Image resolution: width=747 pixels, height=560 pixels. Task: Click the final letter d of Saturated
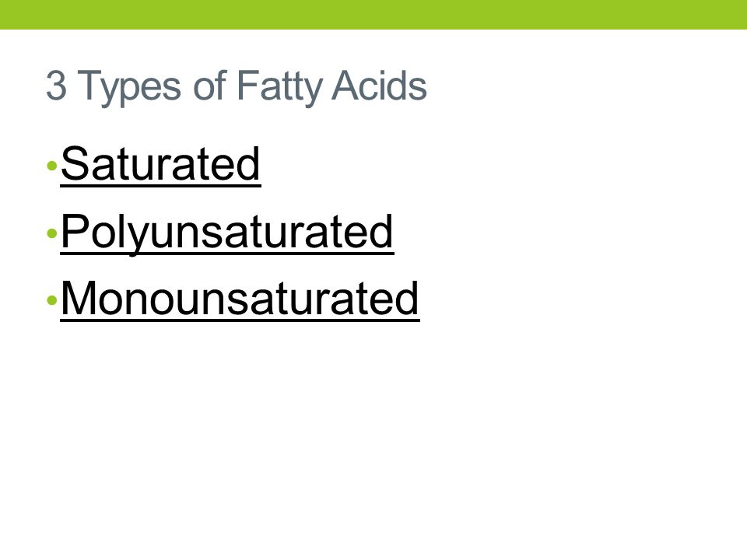tap(249, 164)
